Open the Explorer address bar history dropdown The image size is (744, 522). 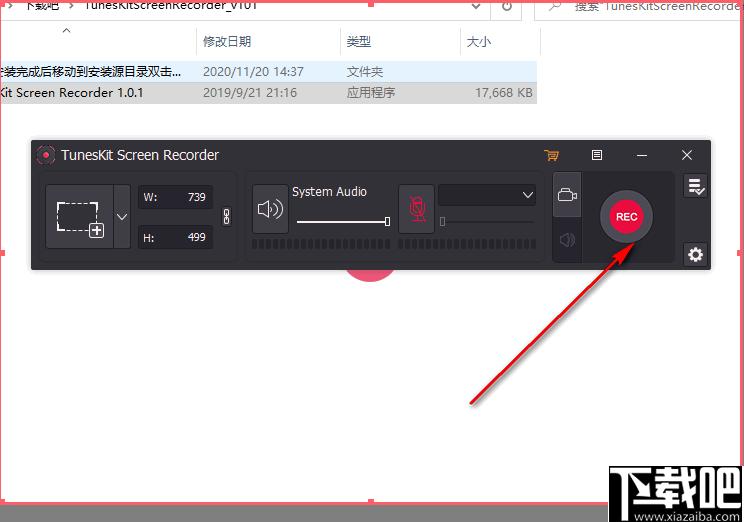[476, 7]
